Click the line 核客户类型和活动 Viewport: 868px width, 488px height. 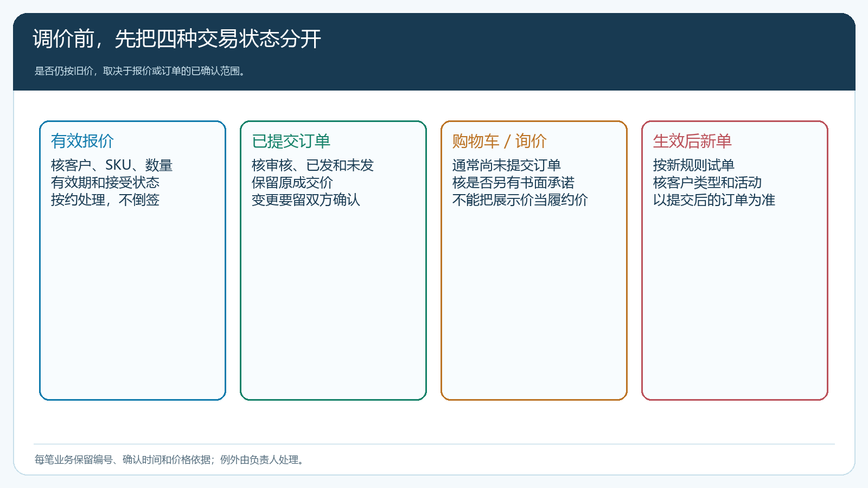pyautogui.click(x=707, y=183)
